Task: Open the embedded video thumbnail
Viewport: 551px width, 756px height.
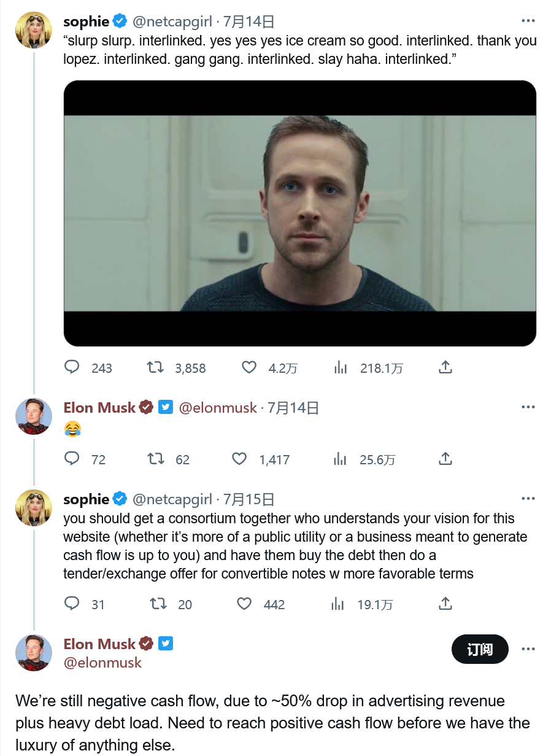Action: [299, 212]
